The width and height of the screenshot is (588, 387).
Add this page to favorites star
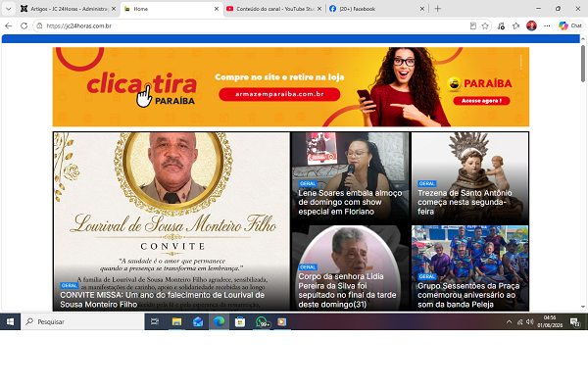[x=485, y=25]
